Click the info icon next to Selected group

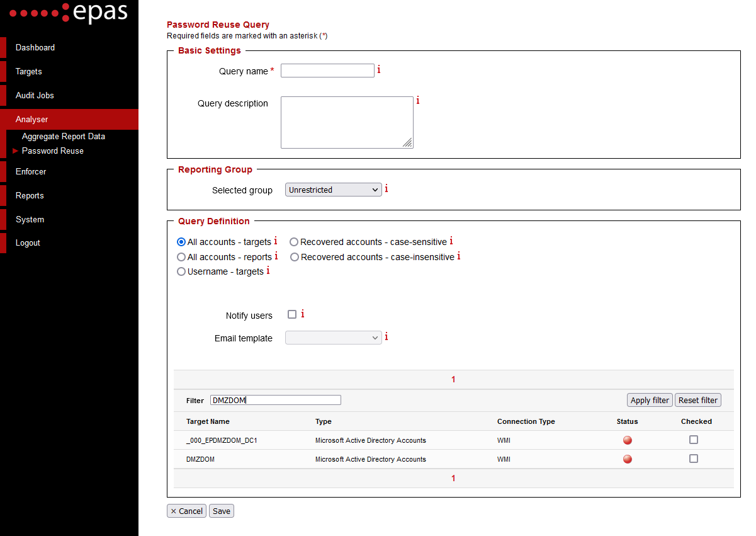(386, 188)
